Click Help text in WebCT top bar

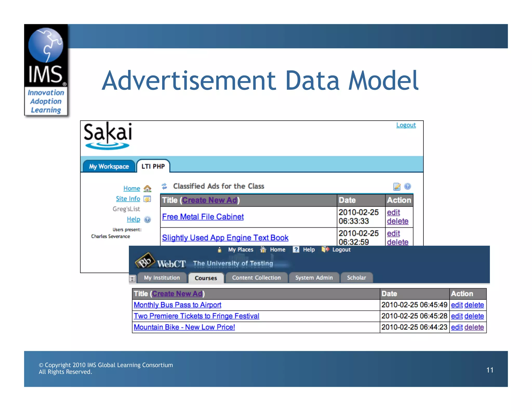[x=309, y=250]
